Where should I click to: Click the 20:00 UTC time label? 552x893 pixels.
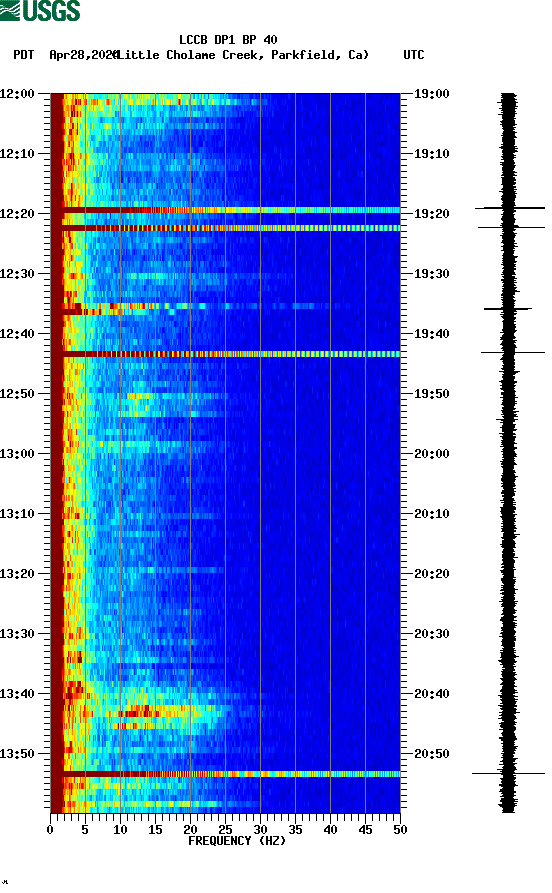[x=431, y=454]
